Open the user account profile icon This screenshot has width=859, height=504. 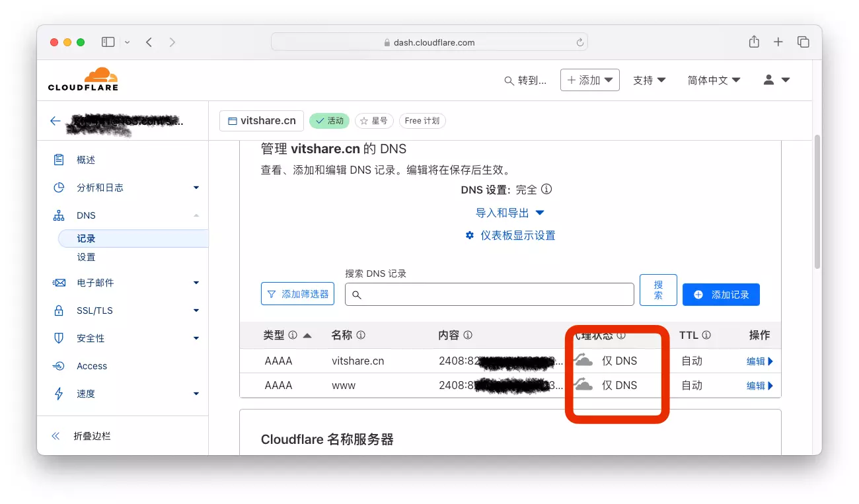click(768, 80)
